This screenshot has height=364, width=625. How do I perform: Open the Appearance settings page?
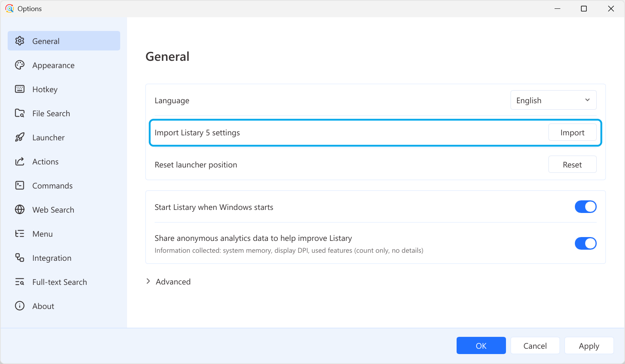pyautogui.click(x=64, y=65)
